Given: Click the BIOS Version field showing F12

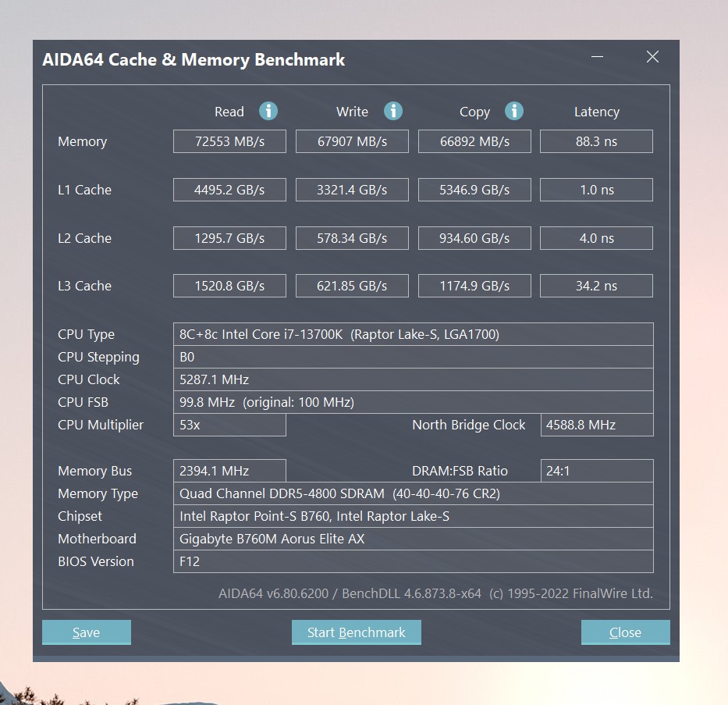Looking at the screenshot, I should click(x=413, y=561).
